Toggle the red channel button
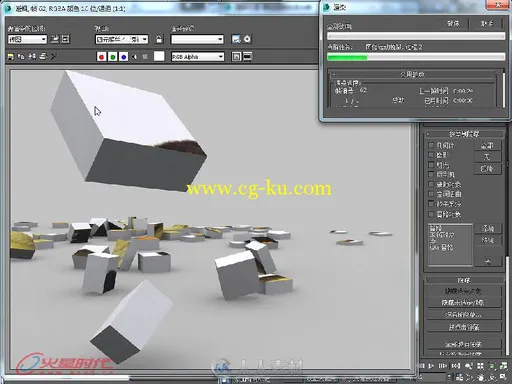512x384 pixels. click(102, 57)
